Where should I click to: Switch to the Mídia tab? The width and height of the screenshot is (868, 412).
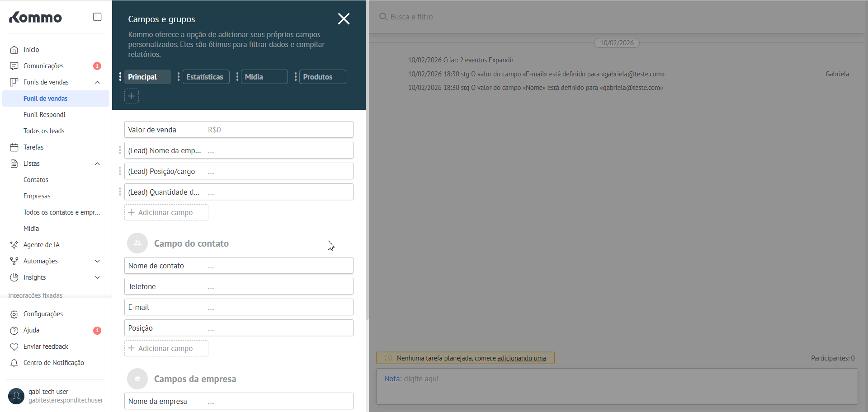point(264,77)
